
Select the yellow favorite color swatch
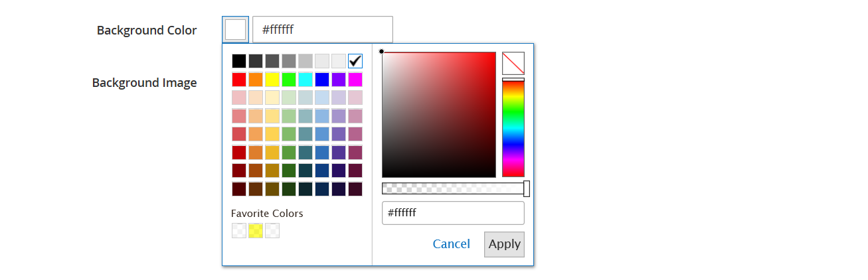tap(256, 231)
